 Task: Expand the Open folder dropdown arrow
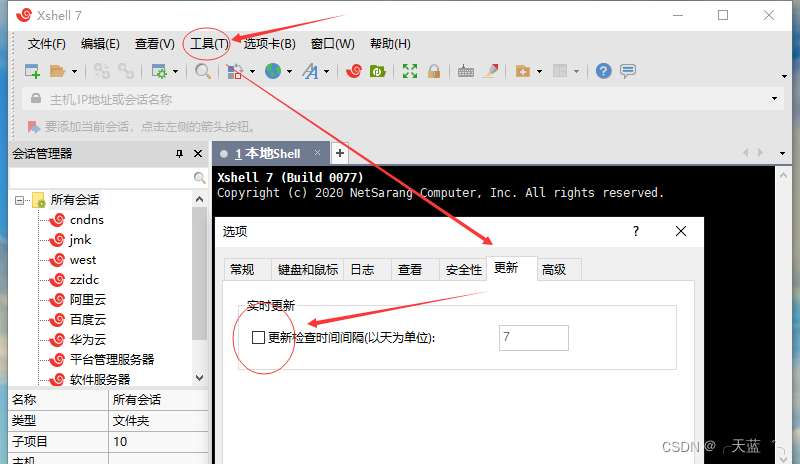pos(74,71)
